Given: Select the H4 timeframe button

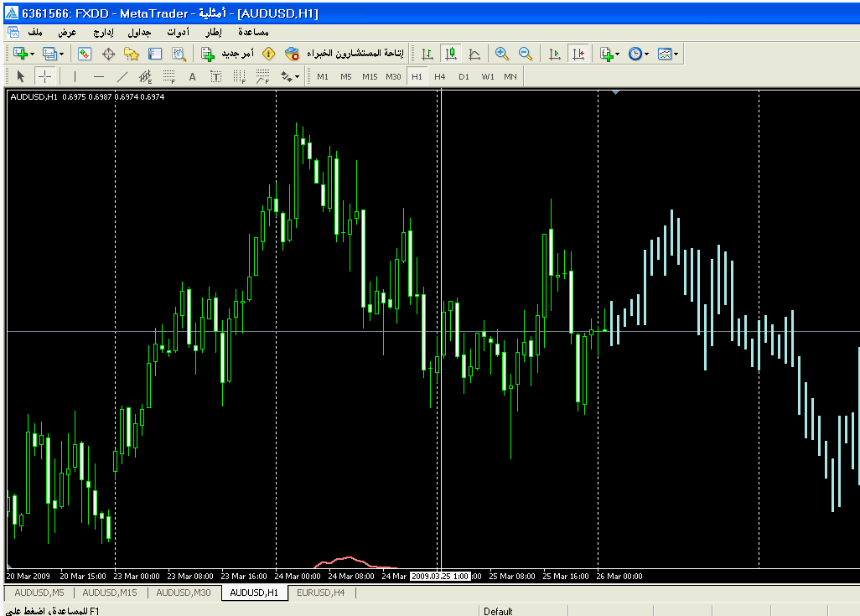Looking at the screenshot, I should click(x=440, y=77).
